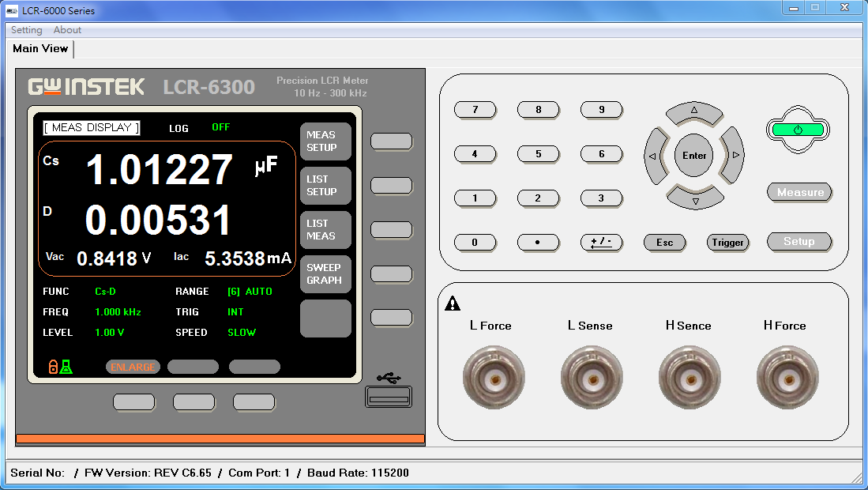
Task: Click the Cs reading 1.01227
Action: pos(160,169)
